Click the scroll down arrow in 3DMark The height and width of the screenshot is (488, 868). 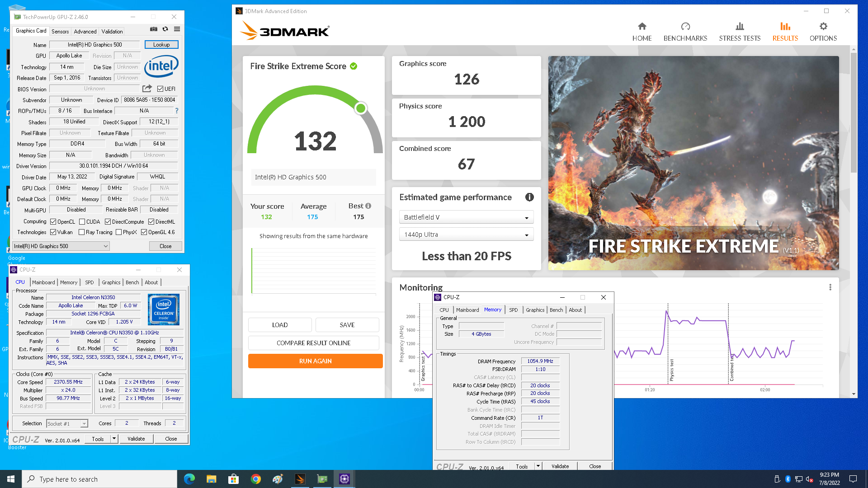point(854,394)
